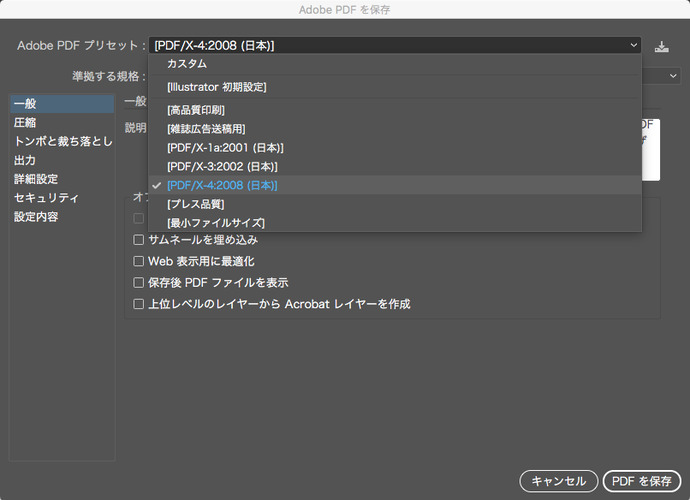Open the 一般 settings category
The height and width of the screenshot is (500, 690).
[62, 104]
